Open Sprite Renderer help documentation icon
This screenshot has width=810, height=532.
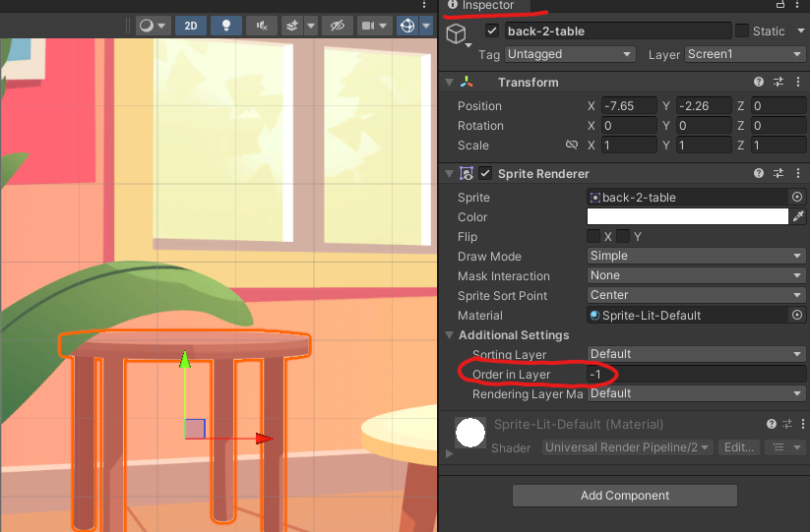[759, 174]
